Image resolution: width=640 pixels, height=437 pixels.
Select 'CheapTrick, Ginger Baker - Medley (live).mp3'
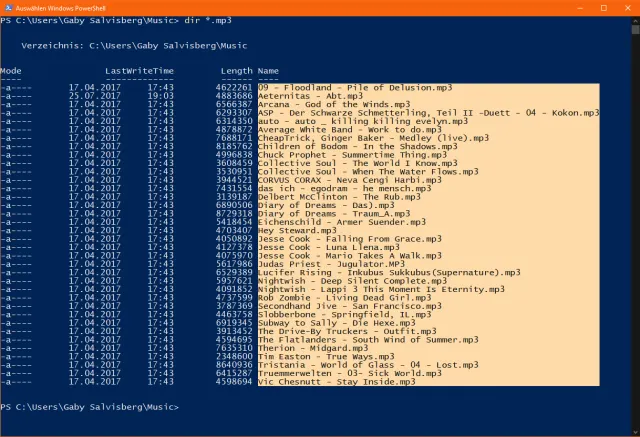373,138
